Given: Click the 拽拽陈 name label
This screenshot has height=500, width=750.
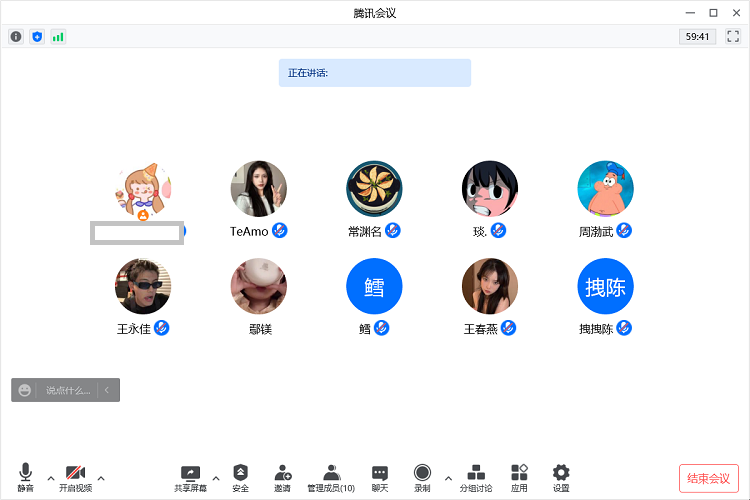Looking at the screenshot, I should [596, 329].
